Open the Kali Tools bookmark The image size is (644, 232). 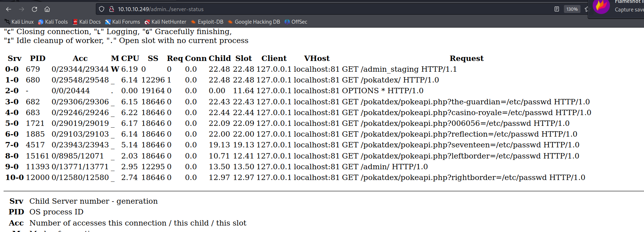pos(53,22)
